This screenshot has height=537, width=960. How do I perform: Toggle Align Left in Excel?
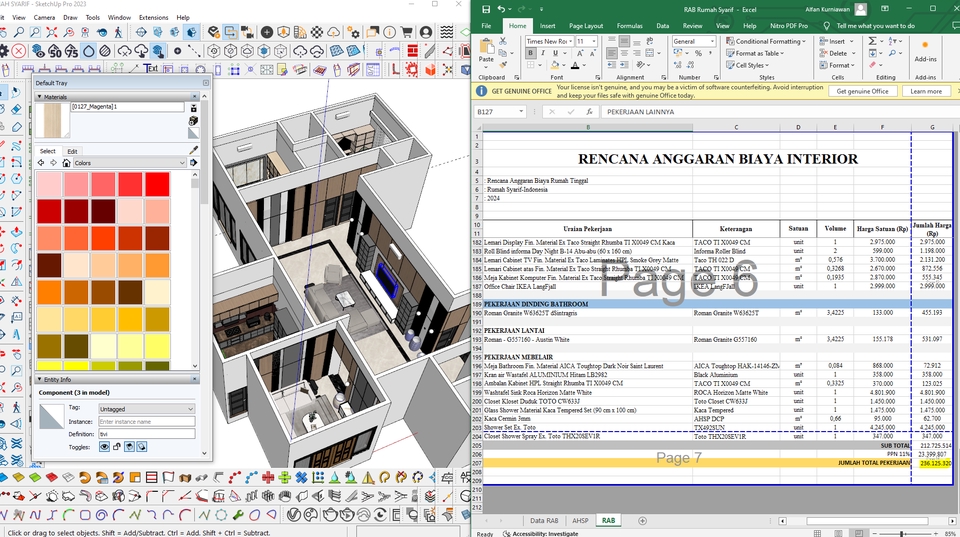(612, 53)
